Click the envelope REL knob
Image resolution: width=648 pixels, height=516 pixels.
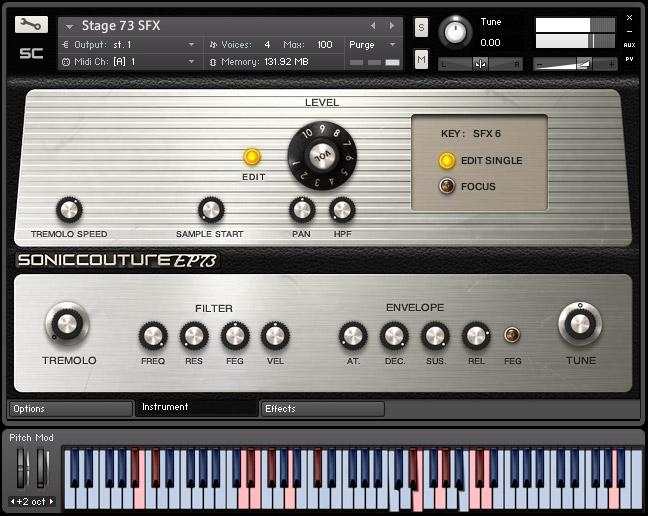(476, 336)
